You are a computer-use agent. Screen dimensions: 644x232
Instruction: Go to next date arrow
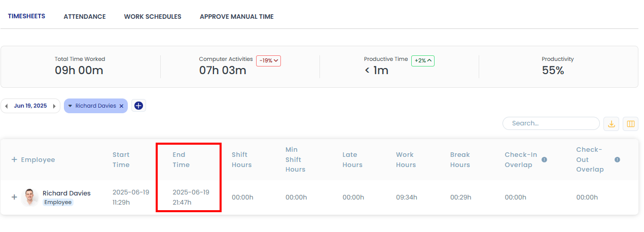(54, 106)
